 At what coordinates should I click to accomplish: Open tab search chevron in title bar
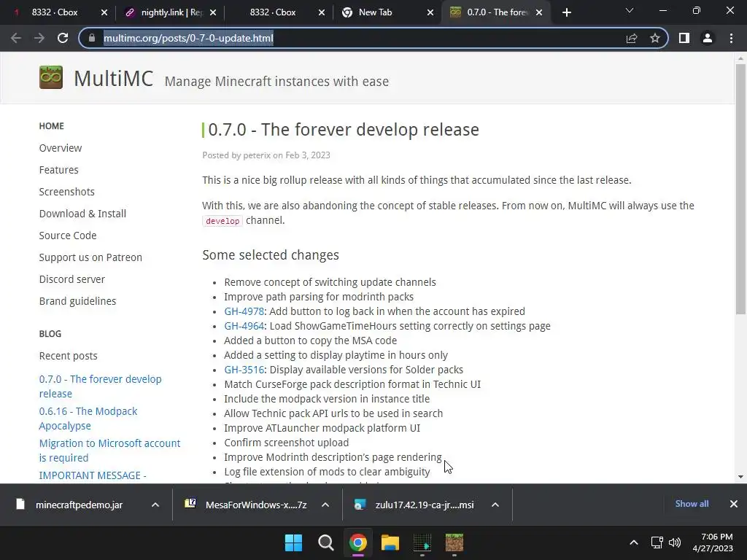tap(630, 10)
